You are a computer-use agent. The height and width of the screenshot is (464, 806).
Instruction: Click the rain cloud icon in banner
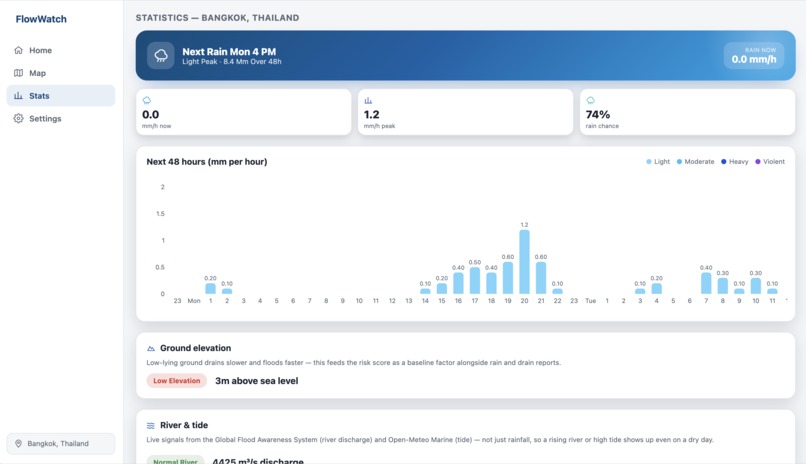[x=161, y=55]
